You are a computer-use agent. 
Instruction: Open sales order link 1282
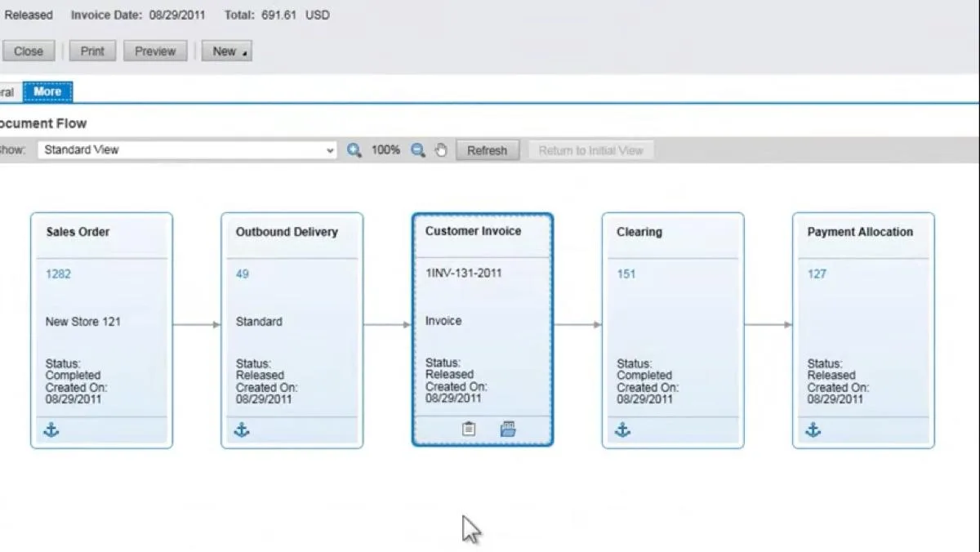[x=58, y=274]
